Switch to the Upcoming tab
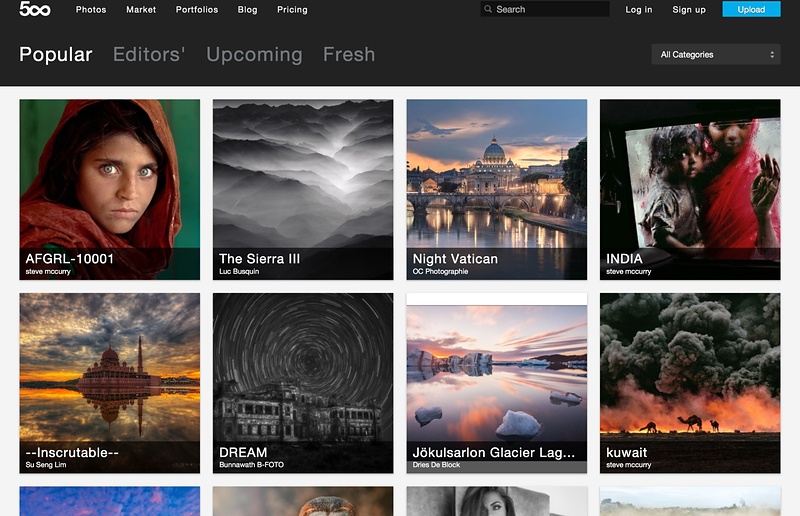Screen dimensions: 800x516 coord(254,55)
